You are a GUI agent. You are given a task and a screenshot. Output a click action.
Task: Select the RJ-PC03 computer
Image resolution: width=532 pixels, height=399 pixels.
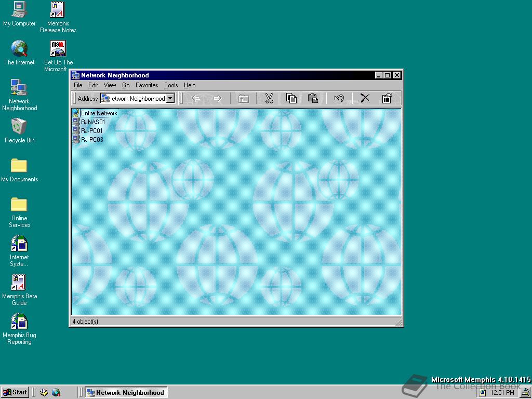(88, 139)
